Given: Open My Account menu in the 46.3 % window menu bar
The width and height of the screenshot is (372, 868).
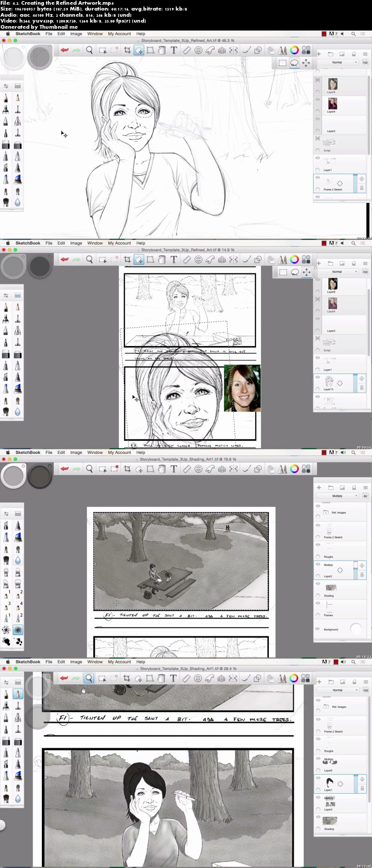Looking at the screenshot, I should pos(119,34).
